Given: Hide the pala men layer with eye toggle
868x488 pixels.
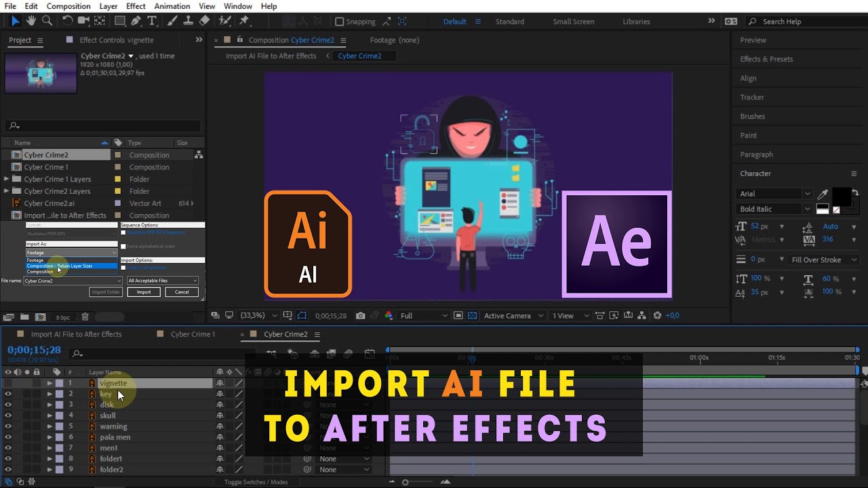Looking at the screenshot, I should (x=8, y=437).
